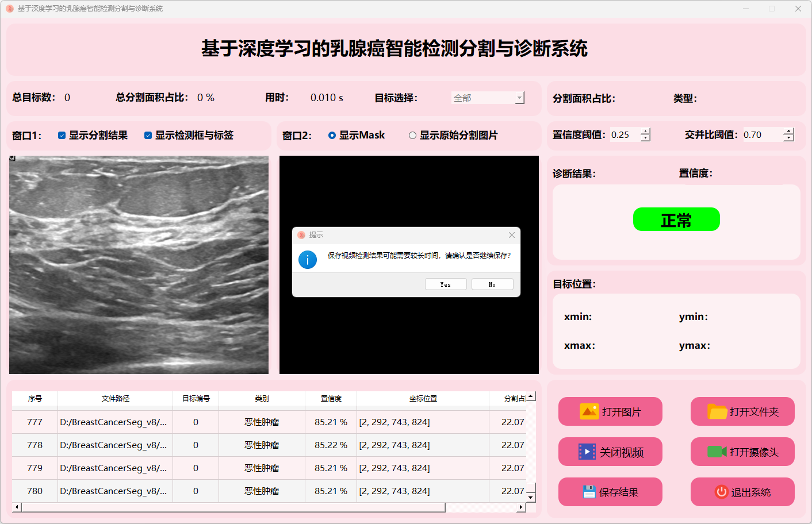
Task: Click the 提示 dialog title icon
Action: (301, 235)
